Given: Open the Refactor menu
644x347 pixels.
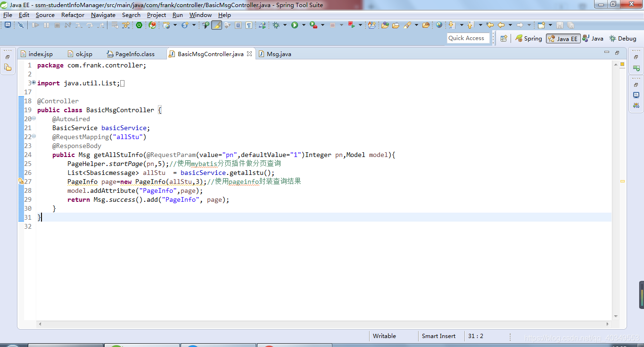Looking at the screenshot, I should [73, 15].
